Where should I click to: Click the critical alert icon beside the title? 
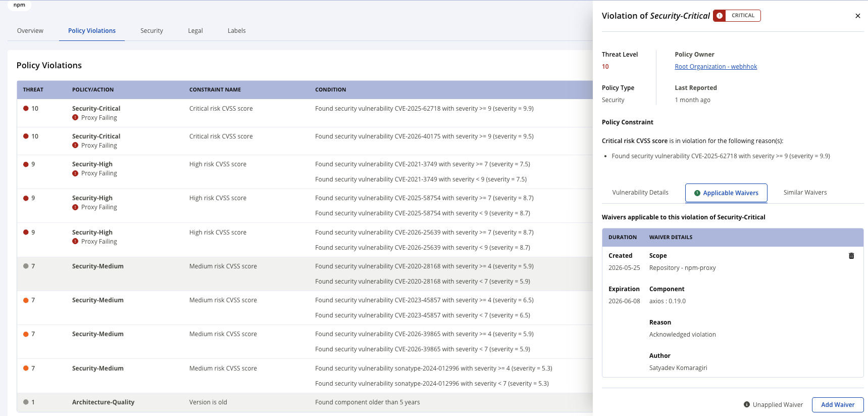pyautogui.click(x=720, y=16)
